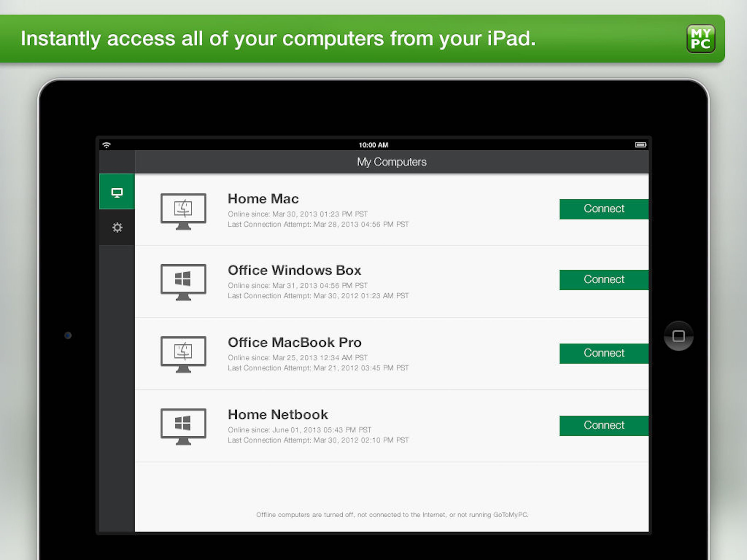Open the settings gear in sidebar

pos(117,227)
